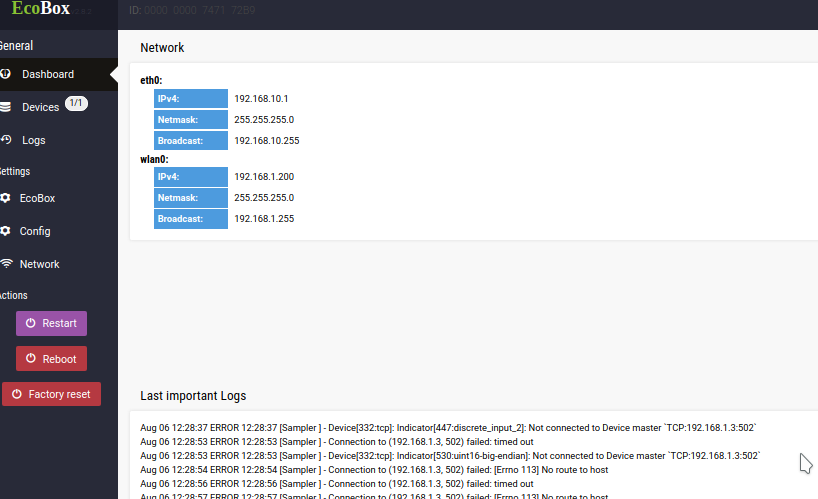Image resolution: width=818 pixels, height=499 pixels.
Task: Click the EcoBox logo
Action: [41, 8]
